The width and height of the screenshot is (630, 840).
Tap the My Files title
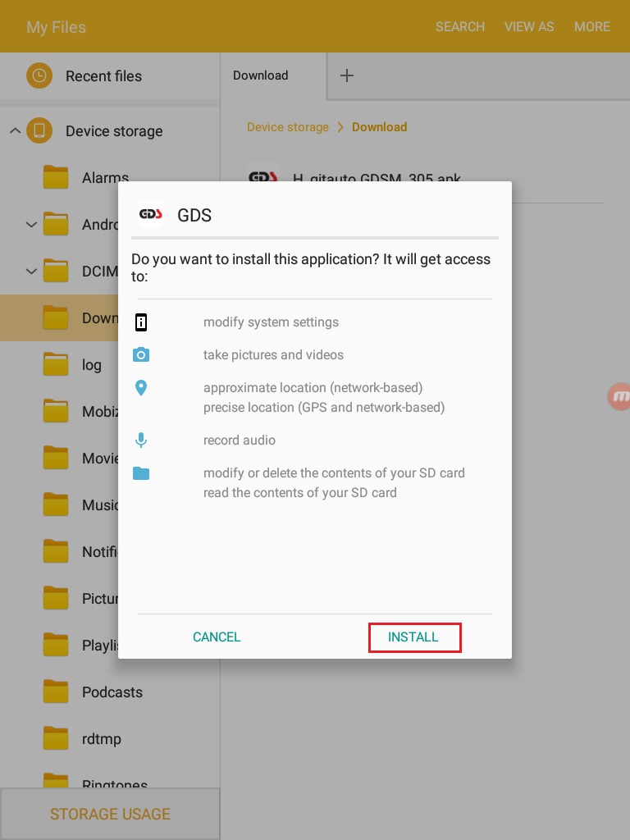pyautogui.click(x=57, y=27)
